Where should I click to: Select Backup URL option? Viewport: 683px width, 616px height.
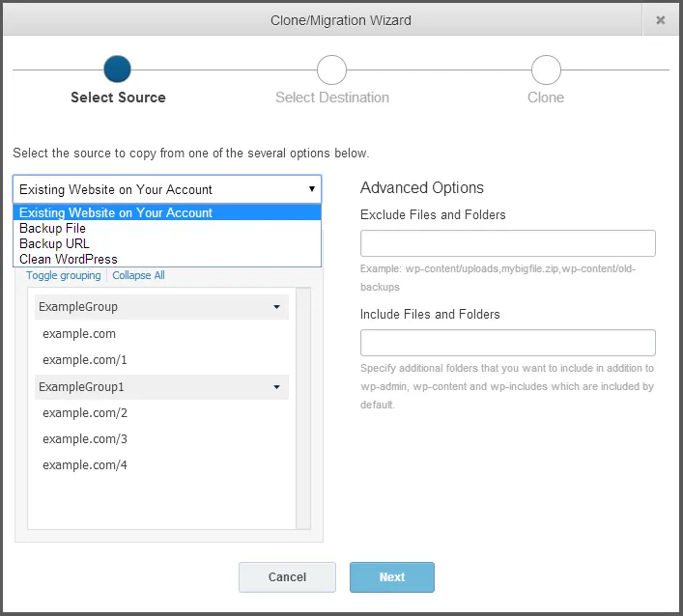point(54,244)
